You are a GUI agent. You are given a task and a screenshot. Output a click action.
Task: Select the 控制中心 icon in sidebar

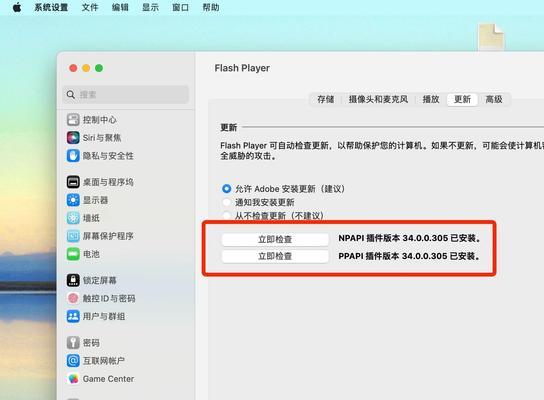[73, 120]
